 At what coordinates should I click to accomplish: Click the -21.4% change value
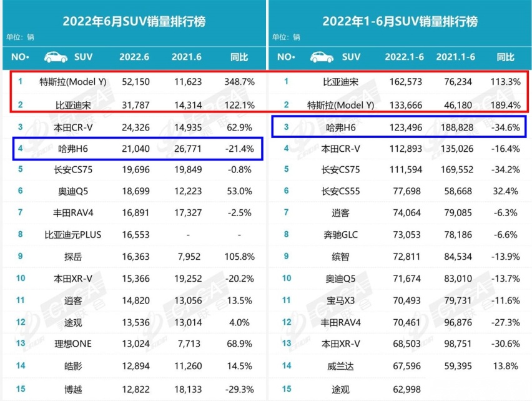240,149
